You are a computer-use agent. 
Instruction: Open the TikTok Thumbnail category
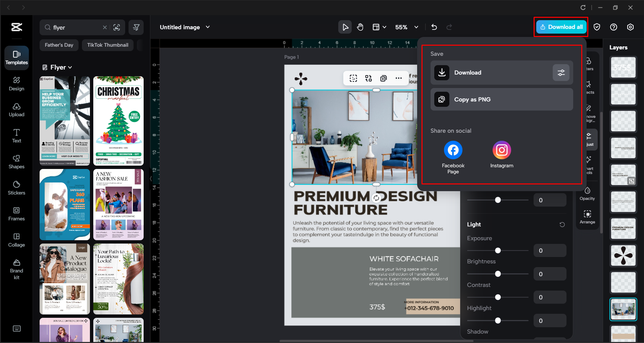pyautogui.click(x=107, y=45)
